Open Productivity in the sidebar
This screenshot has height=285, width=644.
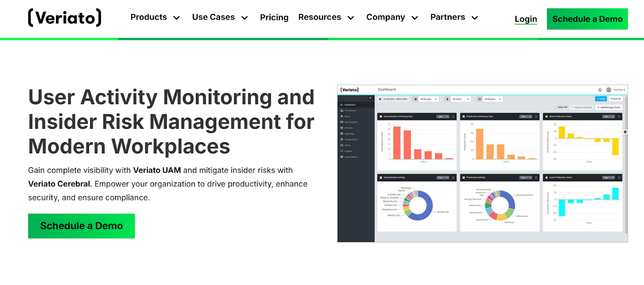tap(356, 110)
